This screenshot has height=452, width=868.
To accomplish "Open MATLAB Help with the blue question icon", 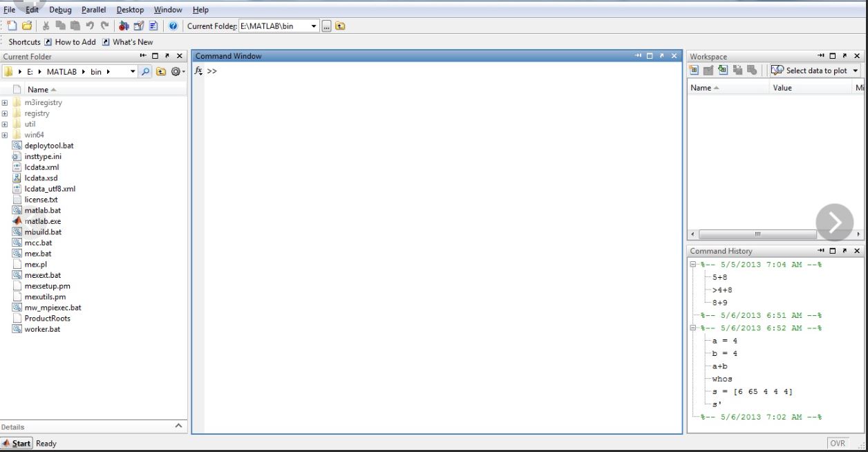I will click(173, 26).
